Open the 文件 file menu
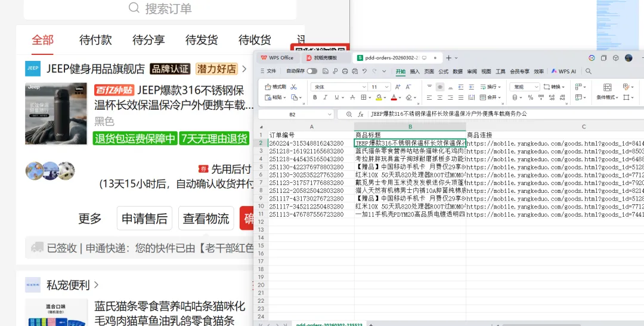The image size is (644, 326). pyautogui.click(x=268, y=71)
